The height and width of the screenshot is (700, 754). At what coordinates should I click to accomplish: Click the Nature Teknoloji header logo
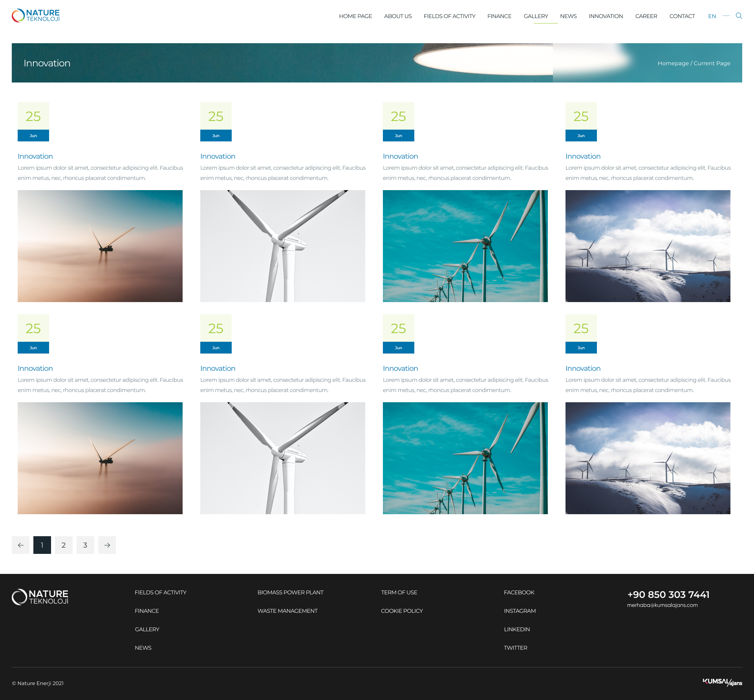pyautogui.click(x=36, y=16)
